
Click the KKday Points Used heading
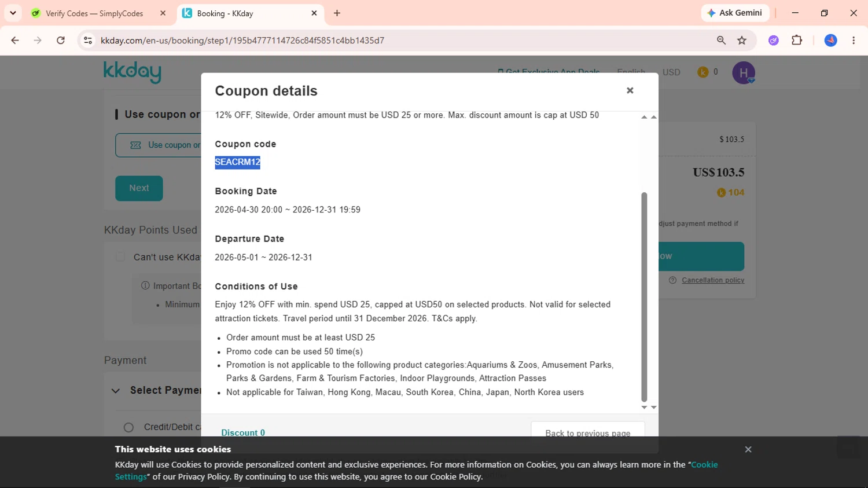[x=150, y=230]
